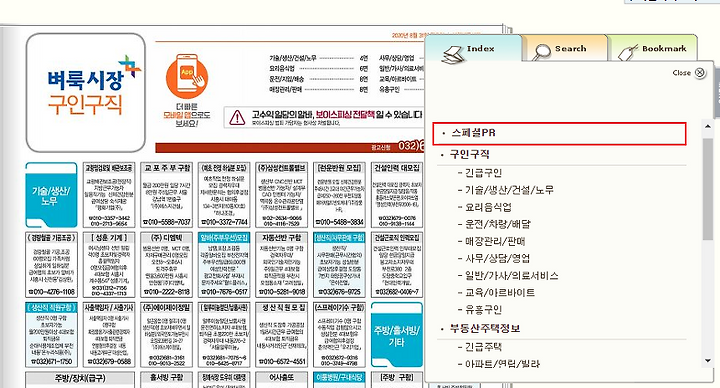Open the 어사출또 job ad
Screen dimensions: 720x388
[x=281, y=380]
